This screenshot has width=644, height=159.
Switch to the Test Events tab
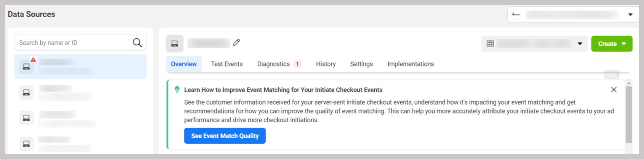pyautogui.click(x=227, y=64)
